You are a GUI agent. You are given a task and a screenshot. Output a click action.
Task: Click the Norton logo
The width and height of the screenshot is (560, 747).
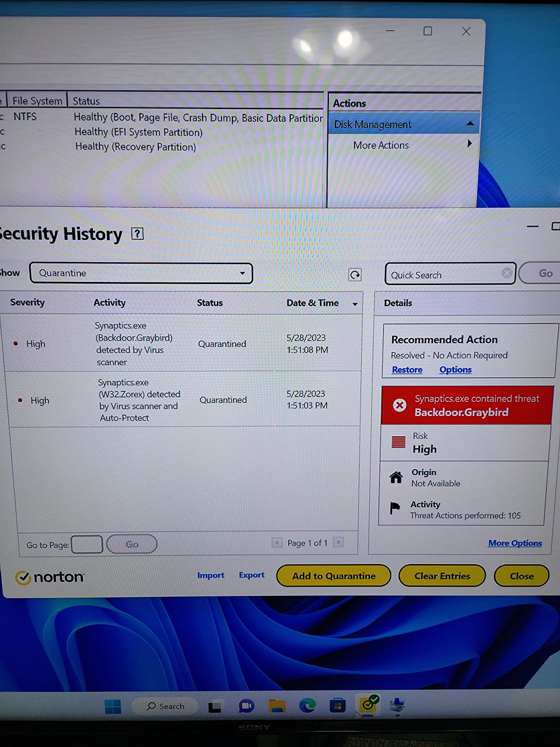tap(49, 577)
